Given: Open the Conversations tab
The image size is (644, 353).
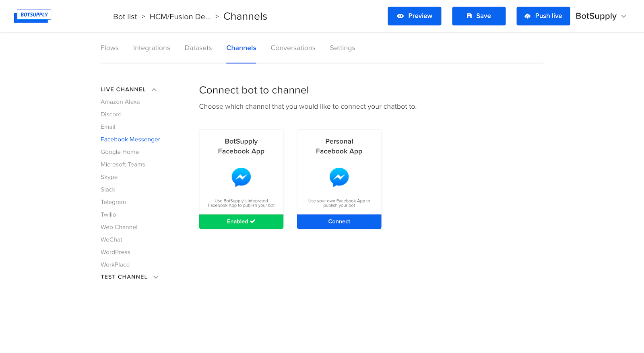Looking at the screenshot, I should 293,48.
